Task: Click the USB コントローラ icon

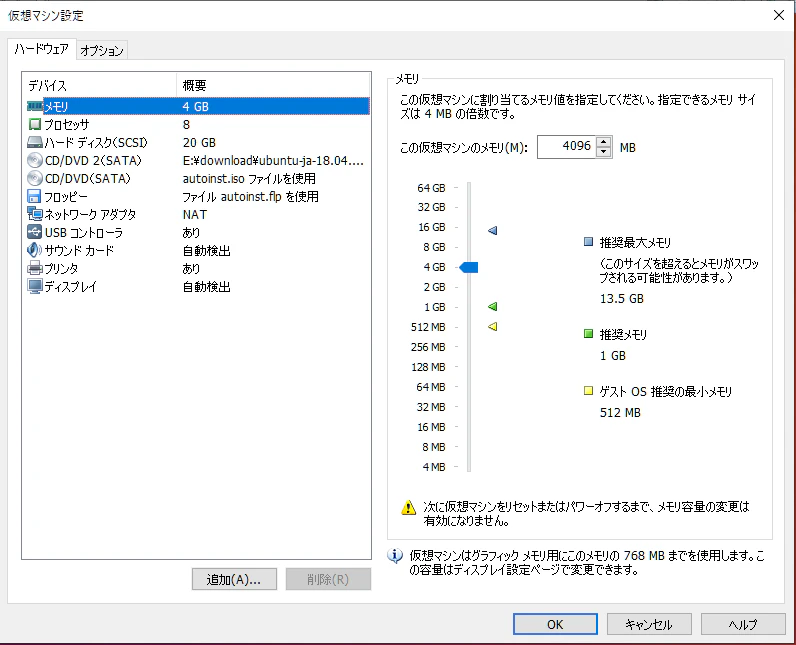Action: tap(35, 232)
